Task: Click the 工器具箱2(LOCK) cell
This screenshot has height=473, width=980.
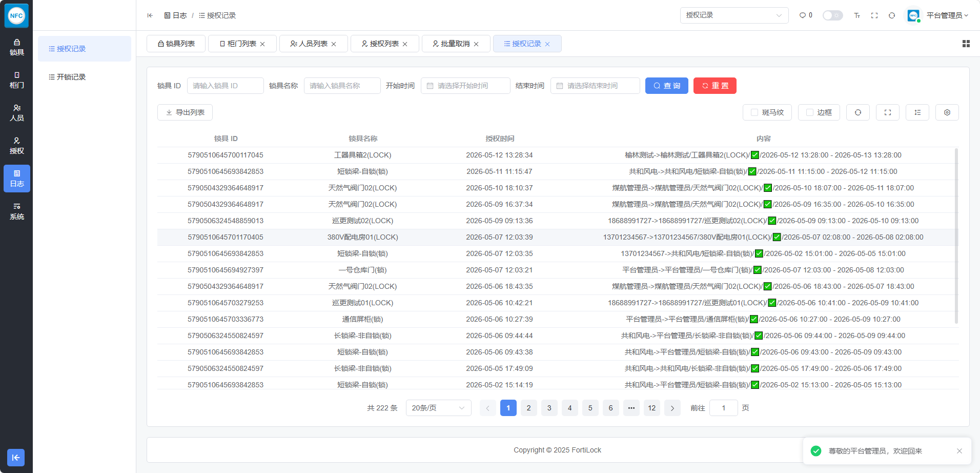Action: pyautogui.click(x=363, y=155)
